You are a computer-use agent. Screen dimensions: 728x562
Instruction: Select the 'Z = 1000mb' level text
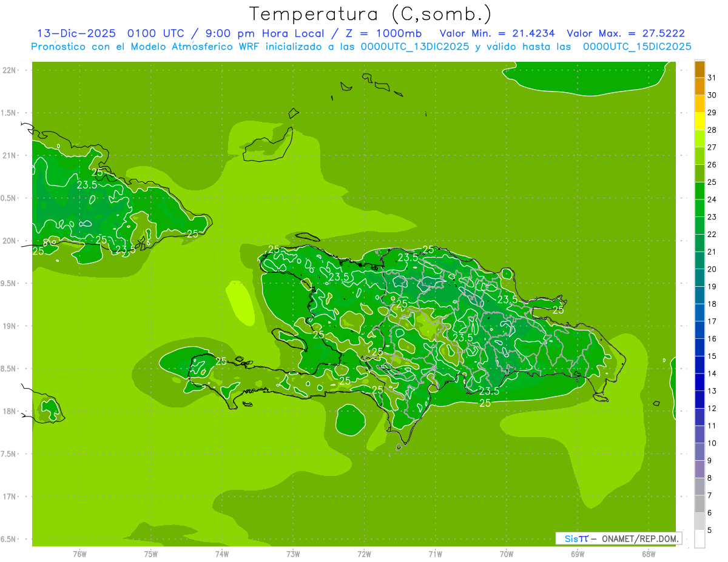(383, 33)
